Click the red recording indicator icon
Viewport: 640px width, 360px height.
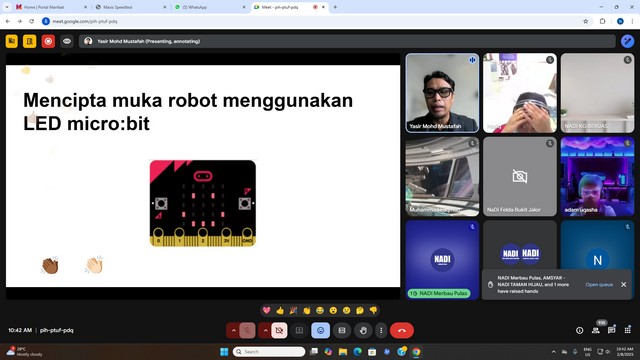pos(48,41)
